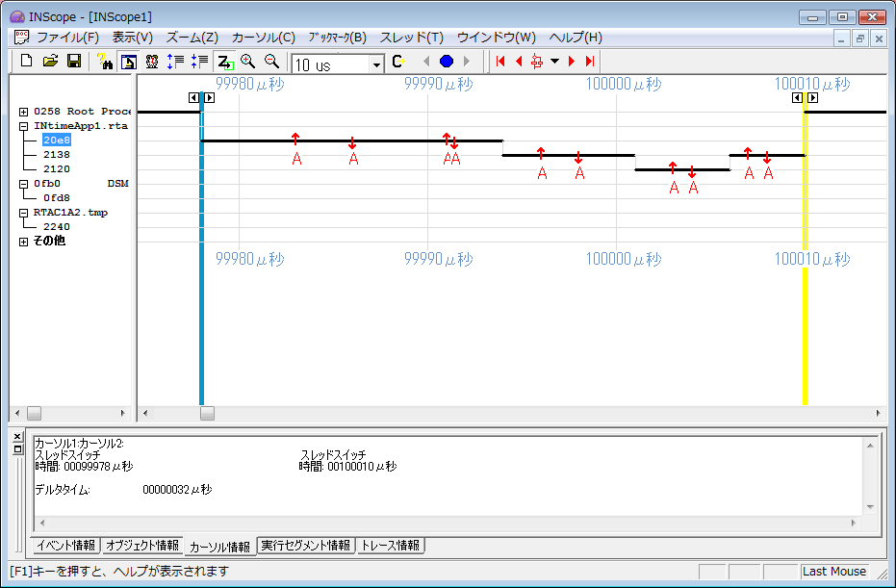
Task: Expand the その他 tree node
Action: pos(22,242)
